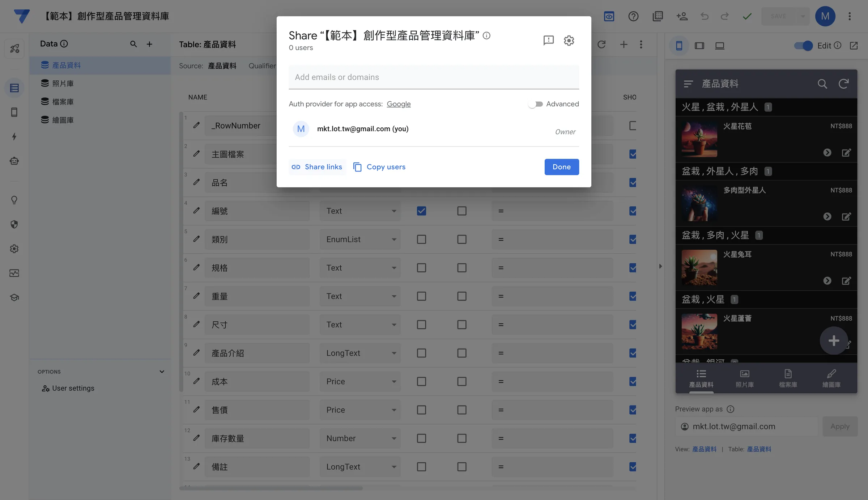Open the preview in a new tab
868x500 pixels.
click(854, 46)
